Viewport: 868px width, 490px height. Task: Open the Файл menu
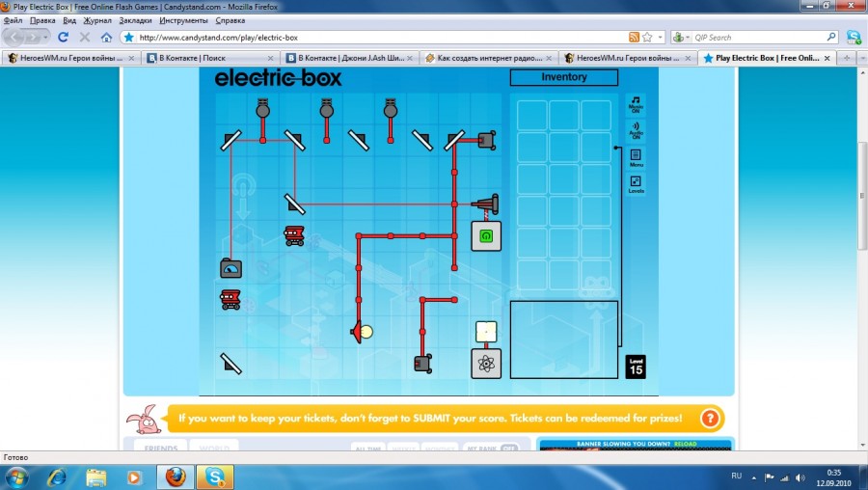(13, 20)
